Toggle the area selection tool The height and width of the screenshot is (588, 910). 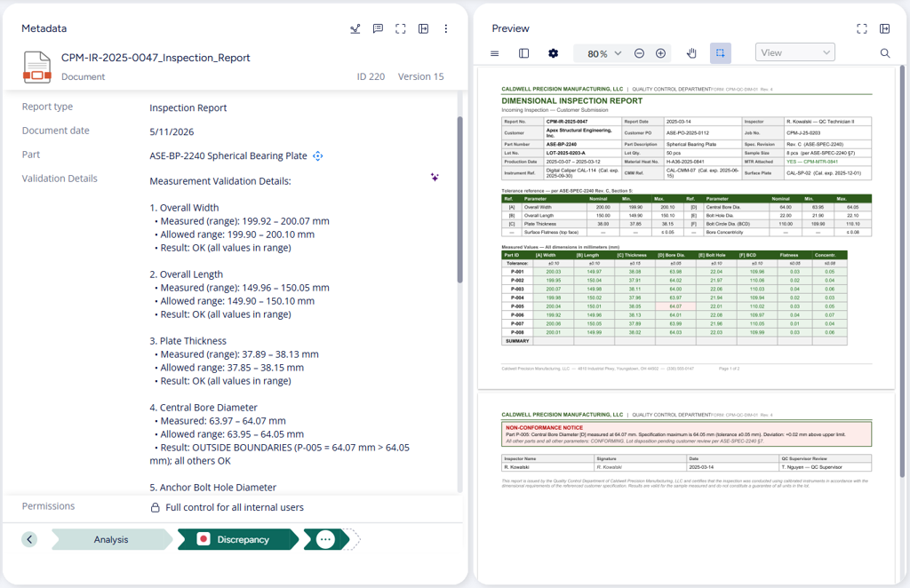(x=720, y=53)
